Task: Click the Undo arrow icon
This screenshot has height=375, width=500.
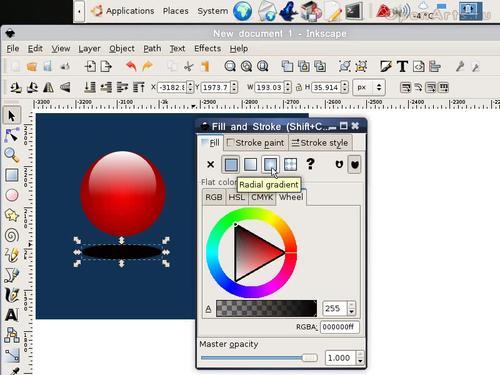Action: tap(131, 66)
